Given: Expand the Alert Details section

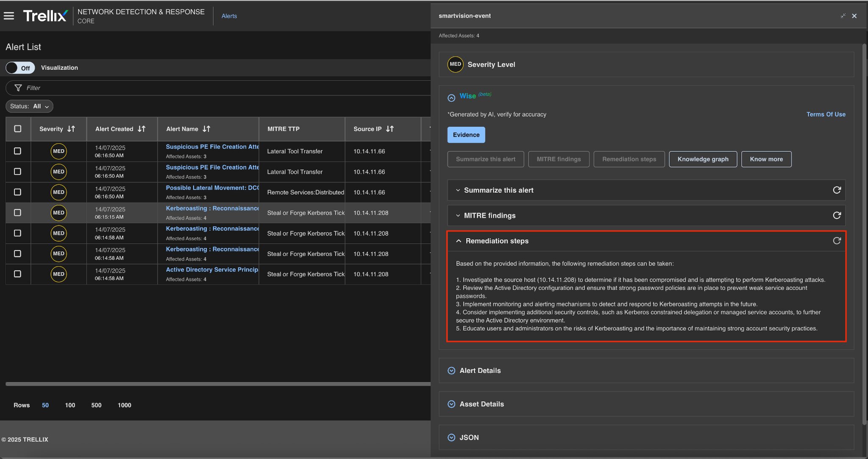Looking at the screenshot, I should (x=451, y=371).
